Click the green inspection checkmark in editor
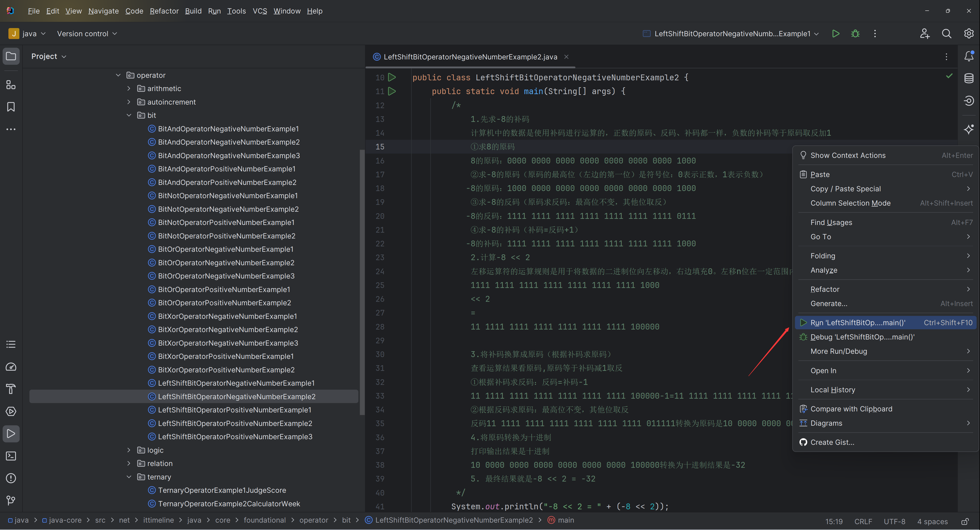The width and height of the screenshot is (980, 530). (949, 76)
